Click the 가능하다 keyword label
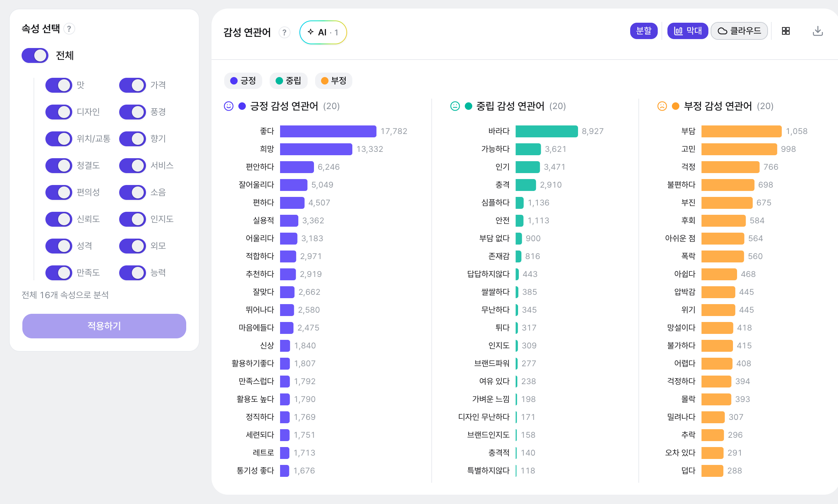 [x=495, y=149]
